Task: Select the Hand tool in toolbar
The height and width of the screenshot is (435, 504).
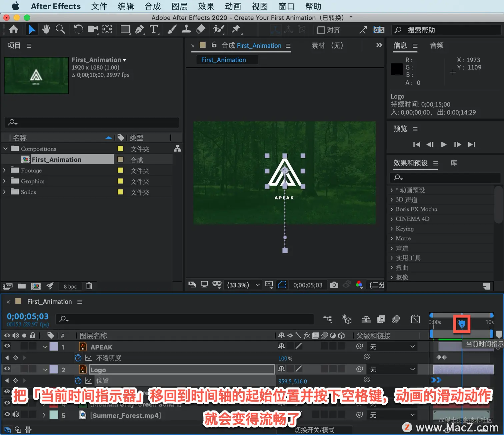Action: 46,30
